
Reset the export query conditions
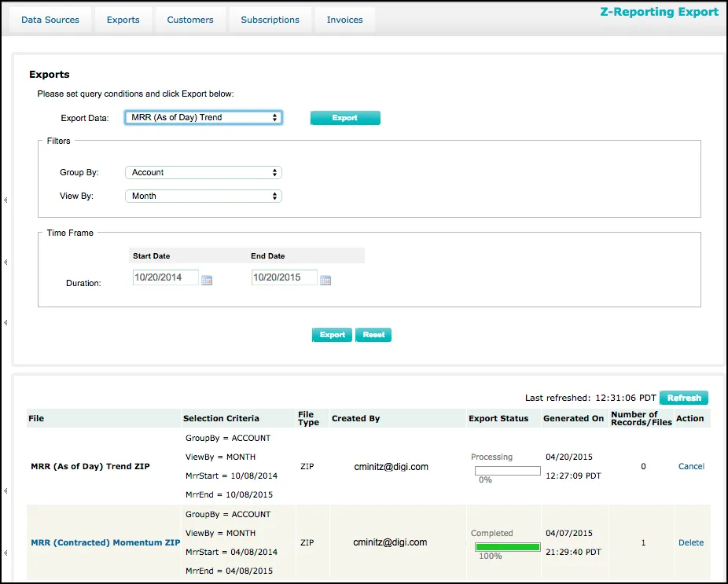[x=373, y=335]
